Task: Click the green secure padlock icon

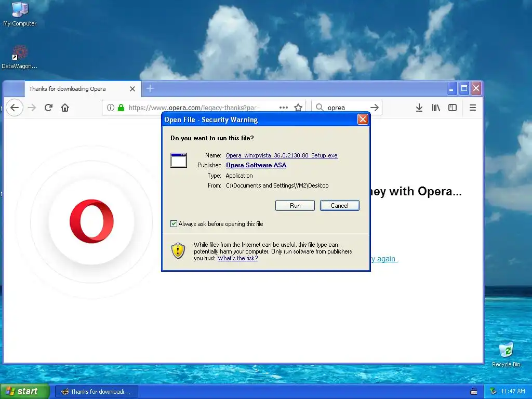Action: pos(121,108)
